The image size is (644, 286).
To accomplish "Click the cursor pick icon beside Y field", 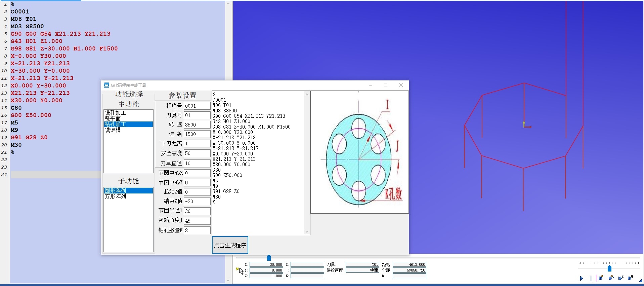I will click(240, 271).
